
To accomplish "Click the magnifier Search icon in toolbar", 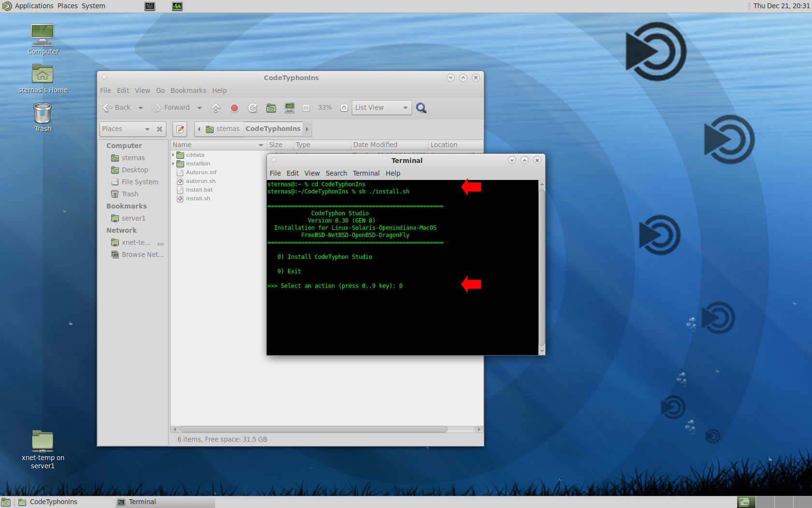I will pyautogui.click(x=421, y=108).
